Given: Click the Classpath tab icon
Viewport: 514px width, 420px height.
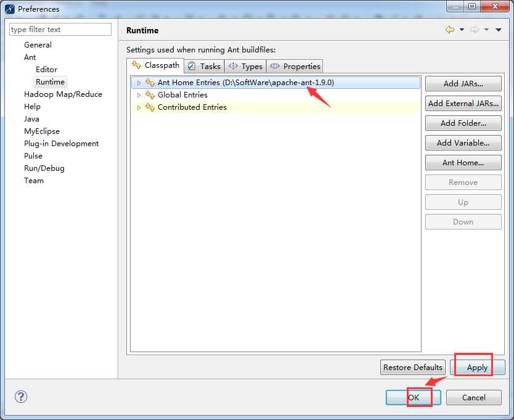Looking at the screenshot, I should click(136, 65).
